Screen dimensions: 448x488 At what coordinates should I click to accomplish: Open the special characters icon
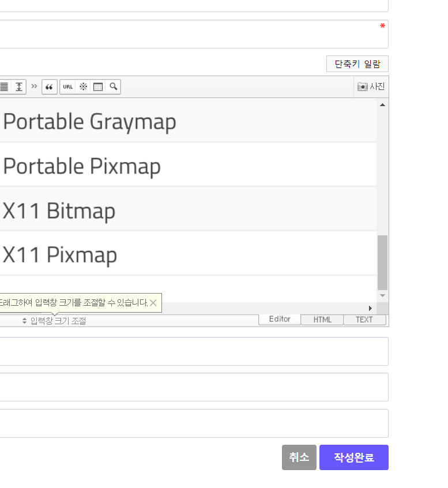(x=83, y=87)
